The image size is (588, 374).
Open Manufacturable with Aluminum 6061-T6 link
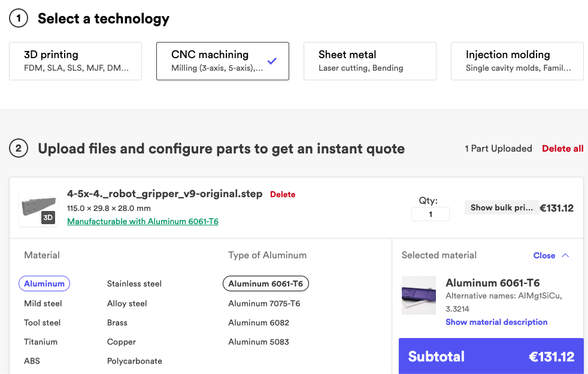(x=143, y=222)
